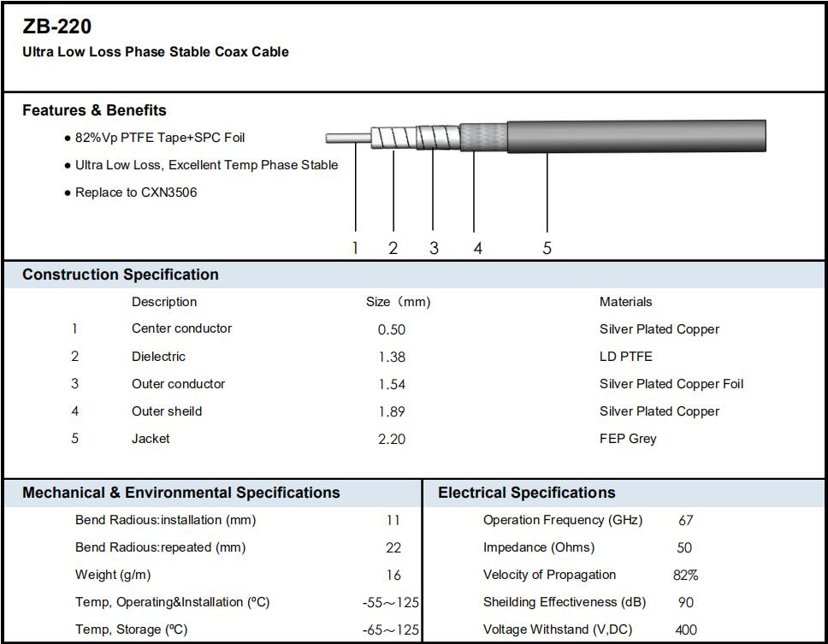Click the Dielectric size value 1.38
This screenshot has width=828, height=644.
tap(392, 357)
